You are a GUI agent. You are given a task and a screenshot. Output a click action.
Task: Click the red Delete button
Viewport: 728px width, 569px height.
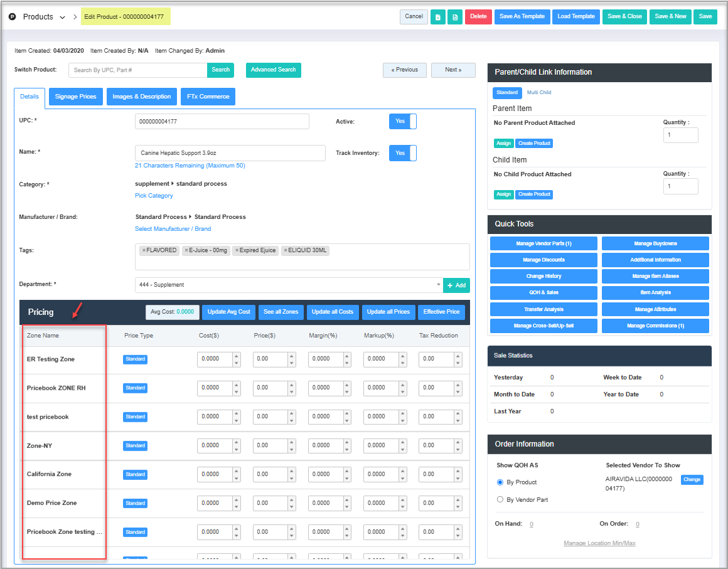tap(478, 17)
